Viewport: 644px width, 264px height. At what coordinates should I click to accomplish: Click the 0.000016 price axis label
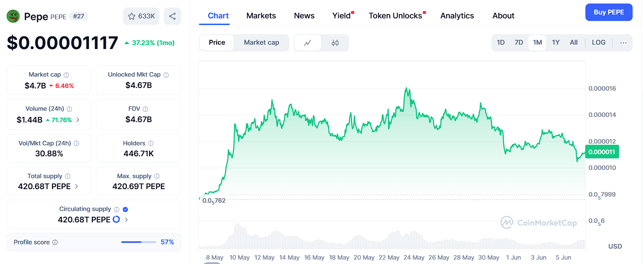pyautogui.click(x=602, y=88)
